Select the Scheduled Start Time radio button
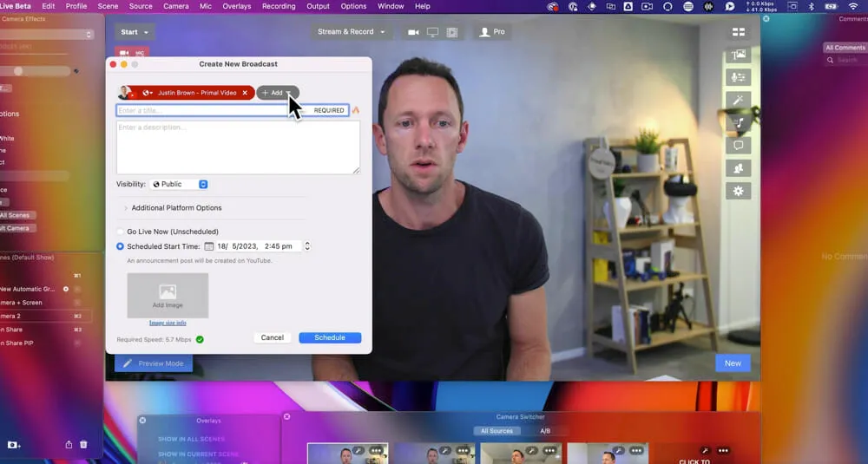868x464 pixels. click(121, 246)
